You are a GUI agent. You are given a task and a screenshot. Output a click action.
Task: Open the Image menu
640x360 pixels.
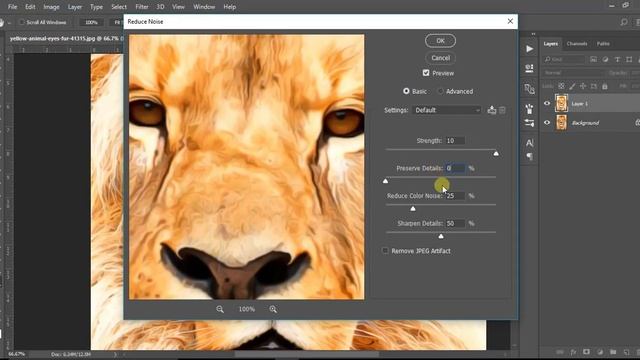click(x=51, y=7)
